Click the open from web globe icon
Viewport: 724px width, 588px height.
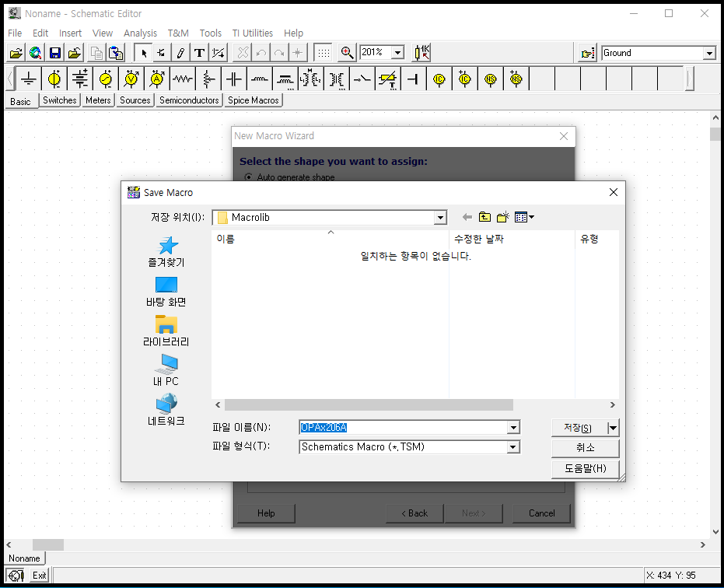36,53
